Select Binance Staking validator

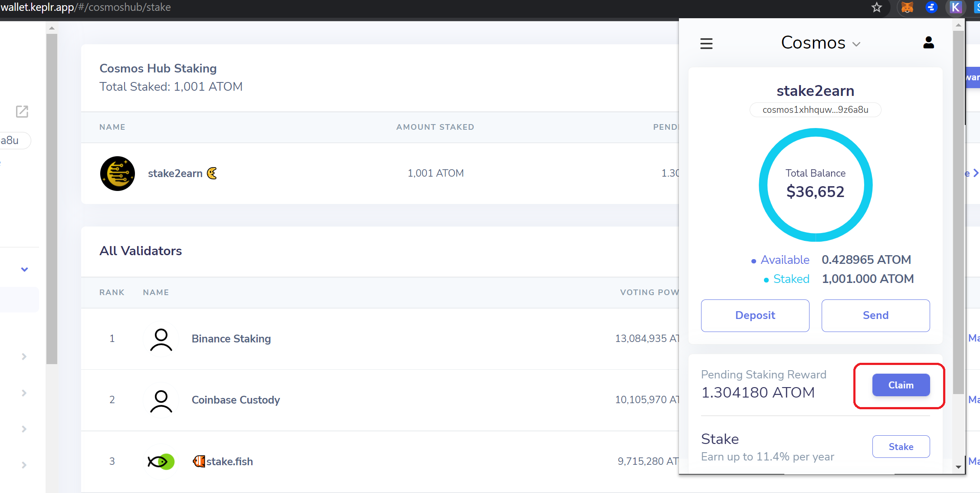coord(231,339)
